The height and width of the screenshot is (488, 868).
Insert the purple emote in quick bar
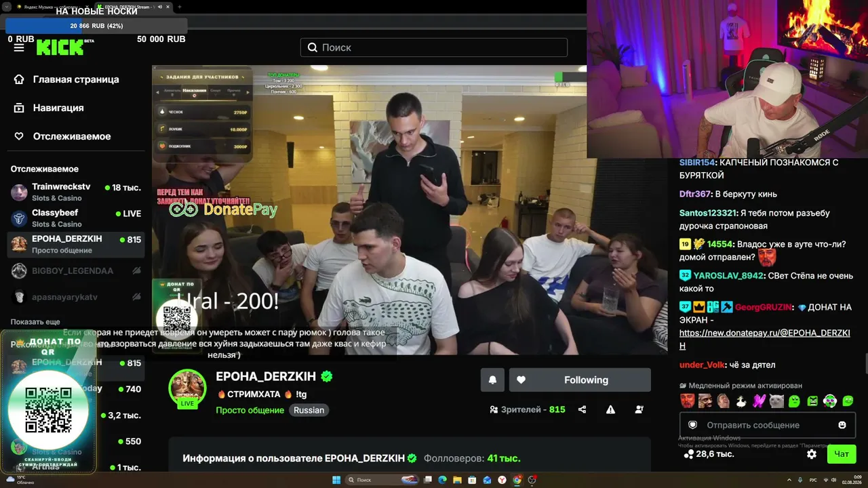(759, 401)
